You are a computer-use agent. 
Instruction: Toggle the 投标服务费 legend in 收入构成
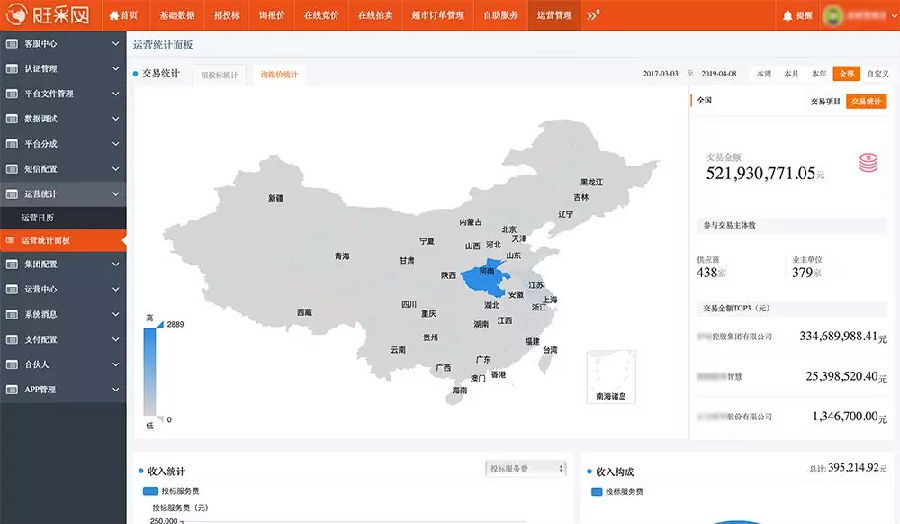coord(597,492)
